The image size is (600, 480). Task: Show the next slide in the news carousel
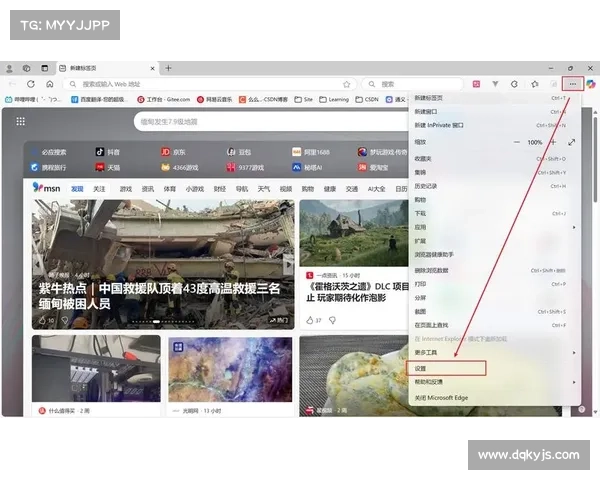point(289,264)
